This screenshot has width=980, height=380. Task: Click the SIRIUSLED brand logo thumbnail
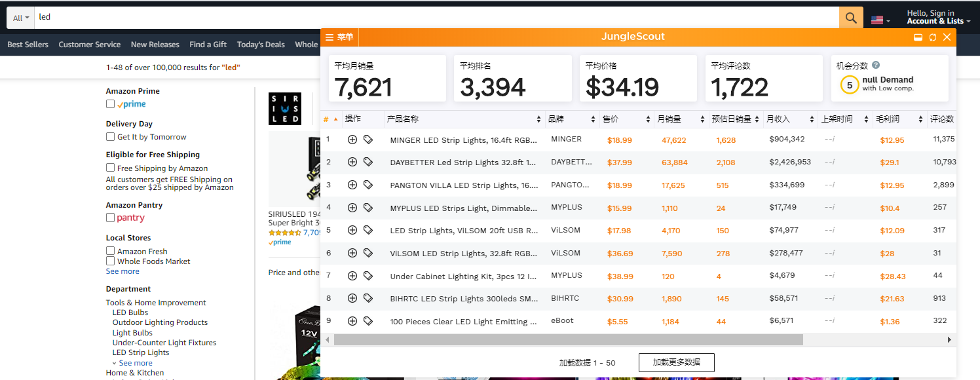pyautogui.click(x=285, y=109)
